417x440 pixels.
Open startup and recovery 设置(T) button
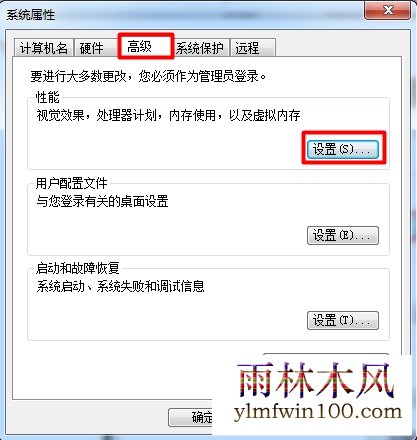[x=343, y=320]
